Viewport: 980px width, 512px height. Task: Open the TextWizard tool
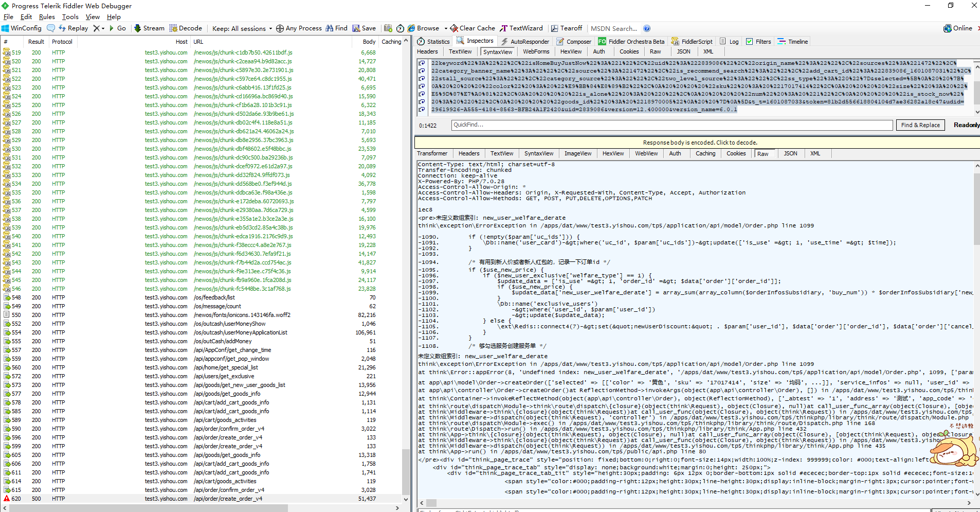pyautogui.click(x=521, y=28)
